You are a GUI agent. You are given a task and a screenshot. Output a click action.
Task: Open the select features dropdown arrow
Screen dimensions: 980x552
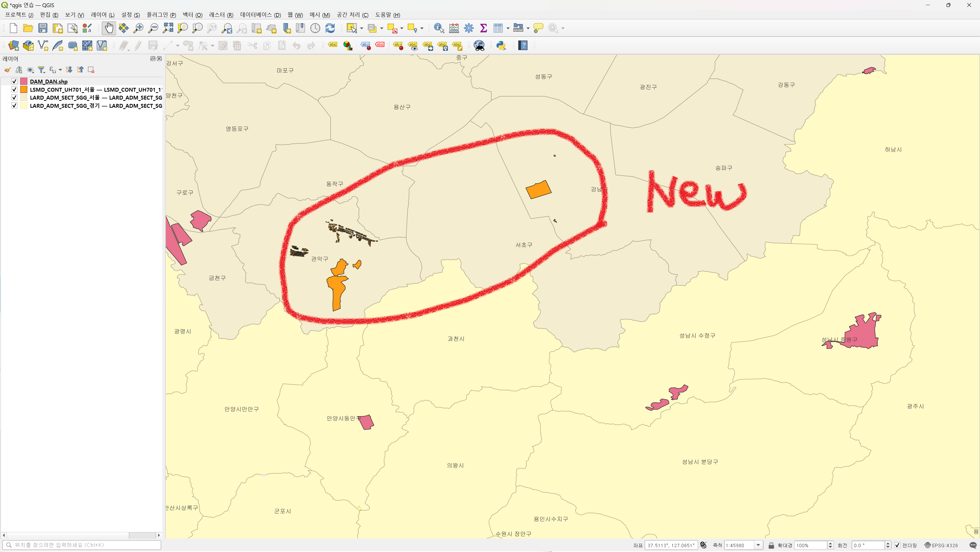coord(361,28)
